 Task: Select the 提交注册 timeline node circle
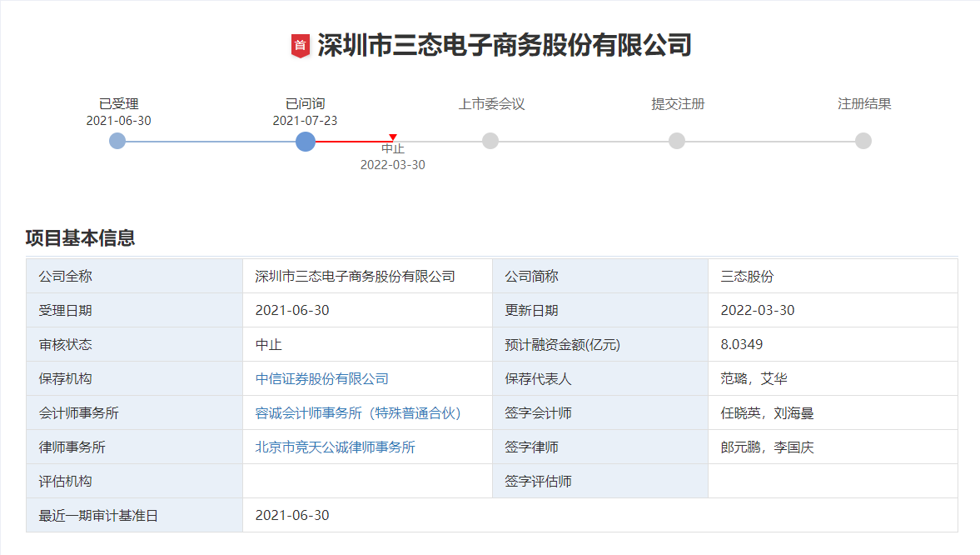677,141
